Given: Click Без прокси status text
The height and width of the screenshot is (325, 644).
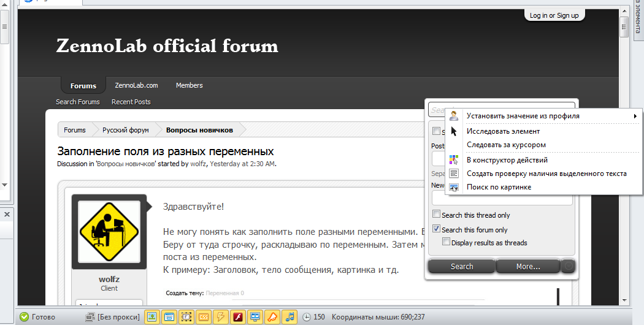Looking at the screenshot, I should [x=119, y=317].
